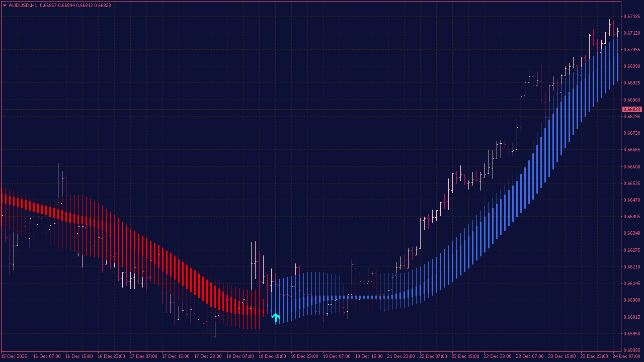Viewport: 644px width, 362px height.
Task: Click the cyan up-arrow buy signal
Action: (x=275, y=317)
